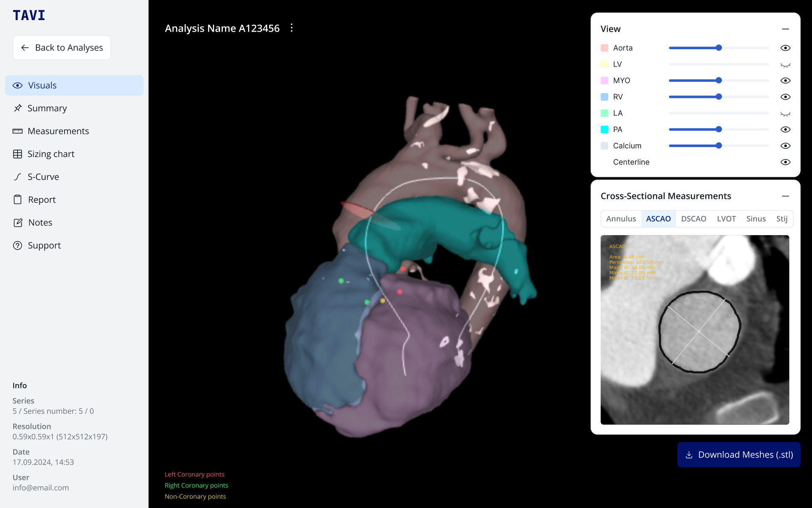
Task: Select the S-Curve icon in sidebar
Action: coord(18,177)
